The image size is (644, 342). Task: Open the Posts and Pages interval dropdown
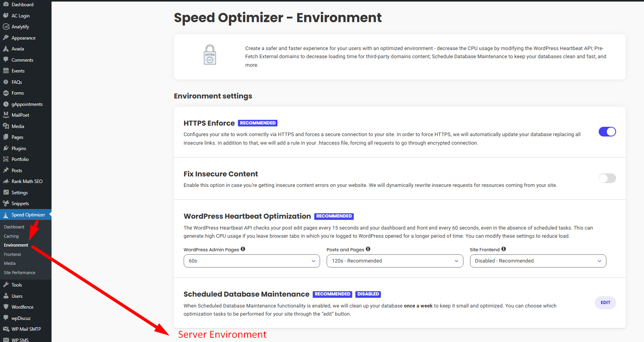(395, 261)
